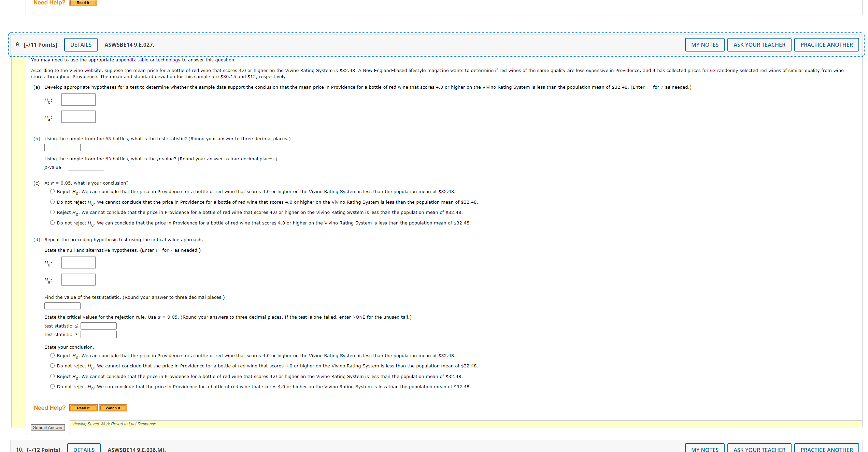Select 'Do not reject H0. We cannot conclude' in part (c)
The width and height of the screenshot is (868, 452).
tap(52, 202)
